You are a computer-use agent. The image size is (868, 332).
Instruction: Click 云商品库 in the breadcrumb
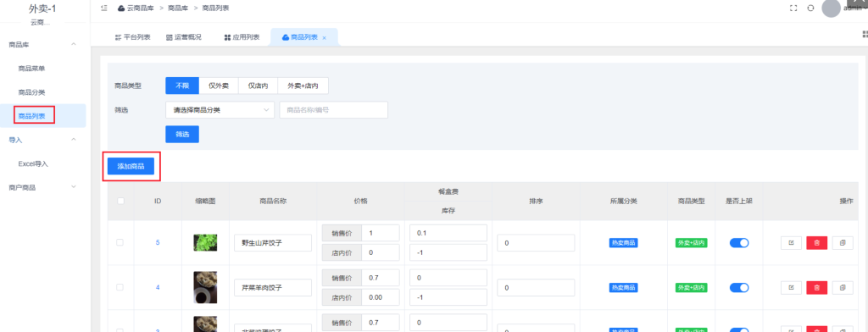(141, 8)
